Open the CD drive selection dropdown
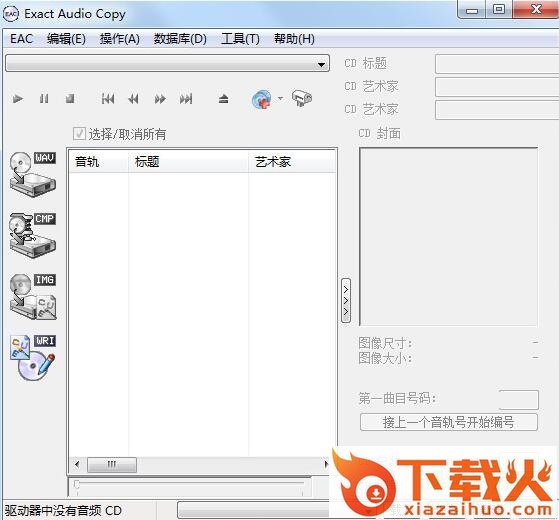Screen dimensions: 559x520 pos(167,63)
